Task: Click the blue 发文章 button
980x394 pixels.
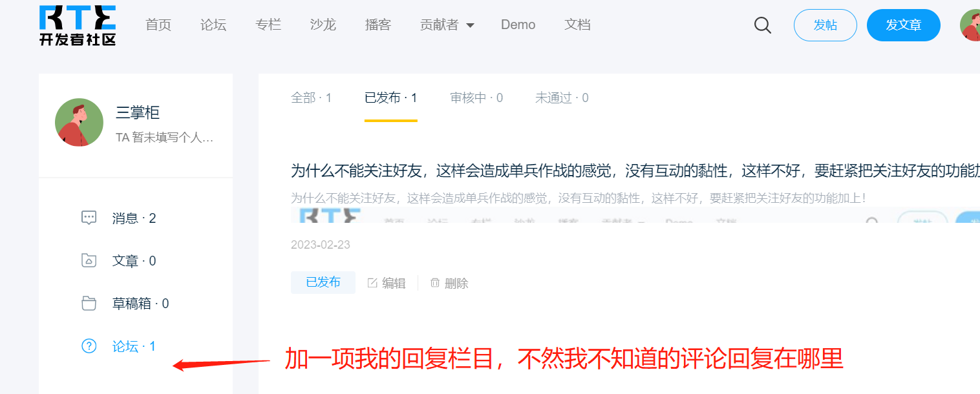Action: [x=904, y=25]
